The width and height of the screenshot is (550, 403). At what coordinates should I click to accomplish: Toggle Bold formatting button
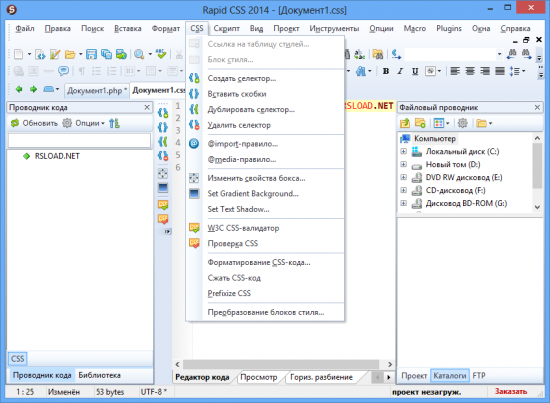tap(386, 71)
